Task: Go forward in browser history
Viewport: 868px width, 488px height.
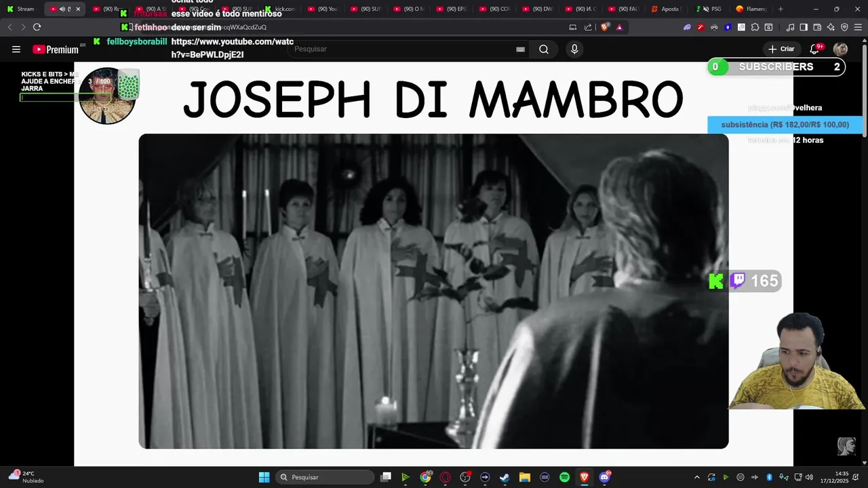Action: tap(23, 27)
